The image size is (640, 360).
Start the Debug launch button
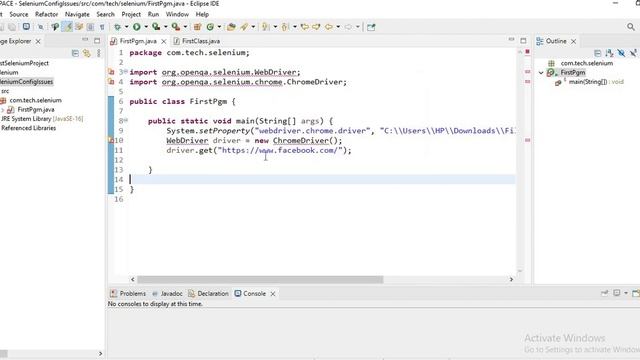pyautogui.click(x=118, y=27)
